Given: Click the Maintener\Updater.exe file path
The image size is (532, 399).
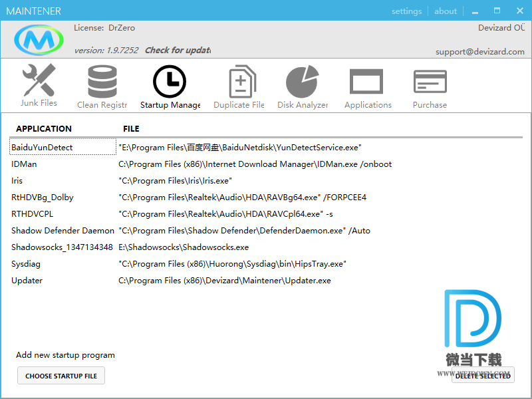Looking at the screenshot, I should pyautogui.click(x=225, y=281).
